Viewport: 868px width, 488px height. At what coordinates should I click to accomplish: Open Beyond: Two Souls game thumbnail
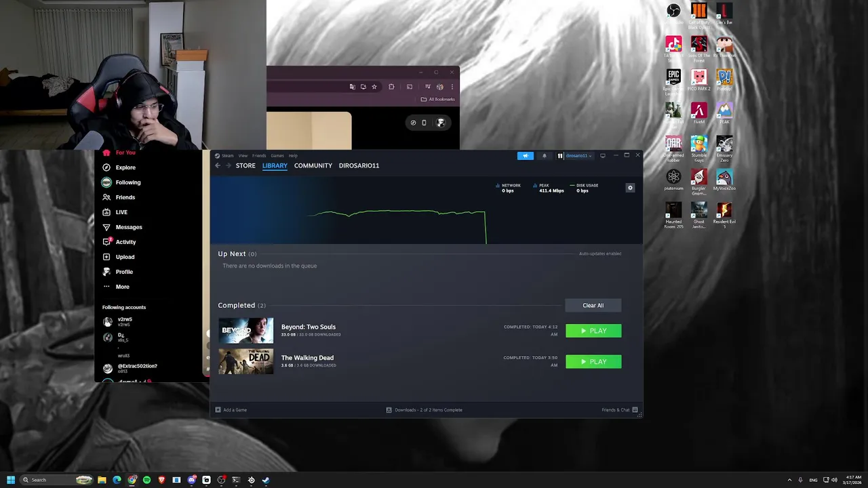(x=245, y=331)
